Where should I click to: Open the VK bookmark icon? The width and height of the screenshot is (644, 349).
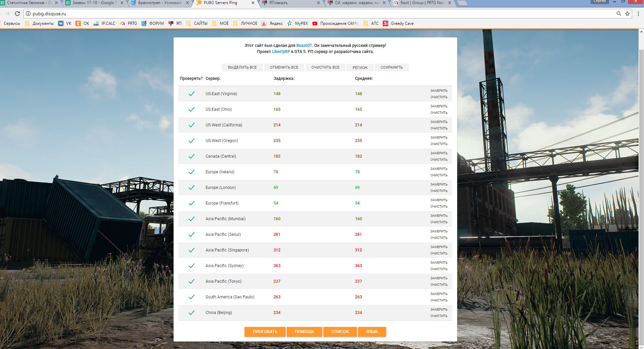point(61,23)
